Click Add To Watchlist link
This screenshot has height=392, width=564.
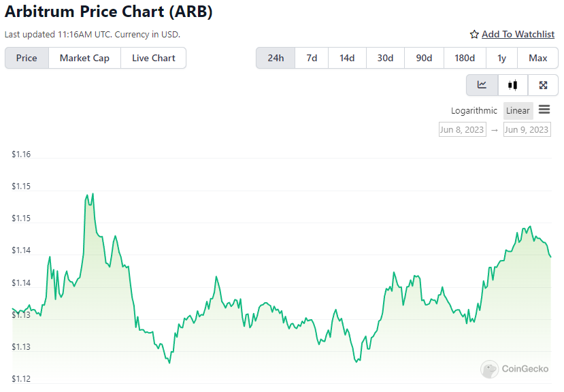tap(518, 34)
